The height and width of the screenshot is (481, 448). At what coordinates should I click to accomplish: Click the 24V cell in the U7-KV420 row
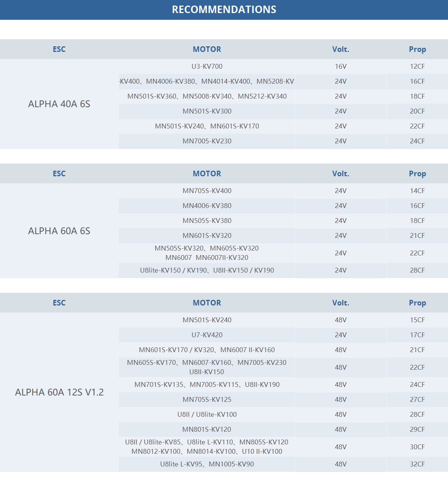(340, 335)
